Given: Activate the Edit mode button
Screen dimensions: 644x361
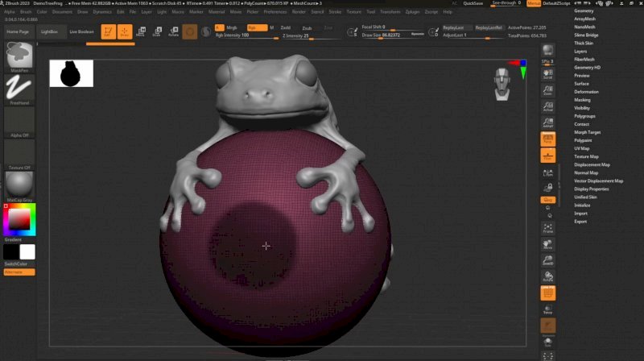Looking at the screenshot, I should coord(107,32).
